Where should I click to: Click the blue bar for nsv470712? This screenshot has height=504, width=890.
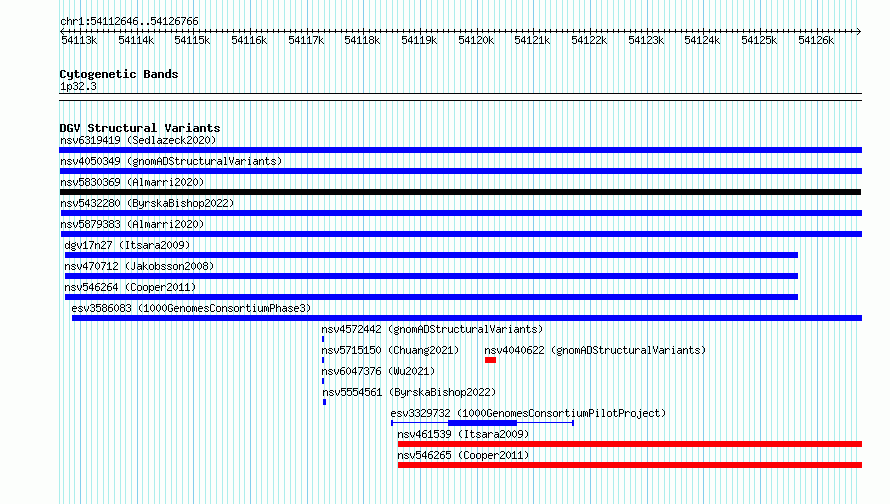point(431,276)
